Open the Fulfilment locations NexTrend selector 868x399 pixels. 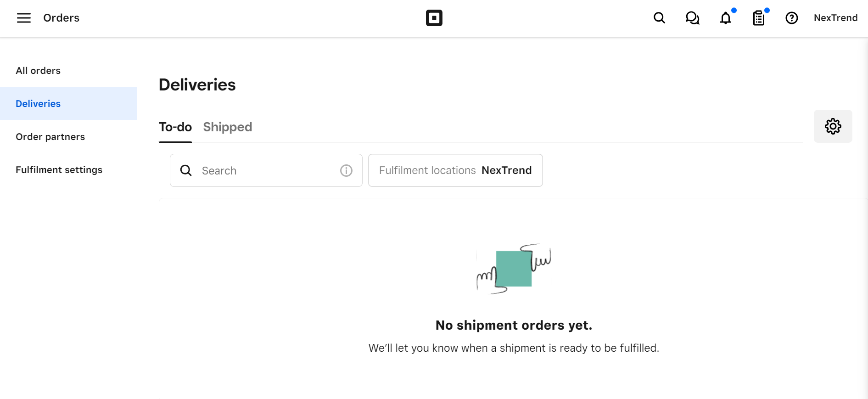pyautogui.click(x=455, y=170)
